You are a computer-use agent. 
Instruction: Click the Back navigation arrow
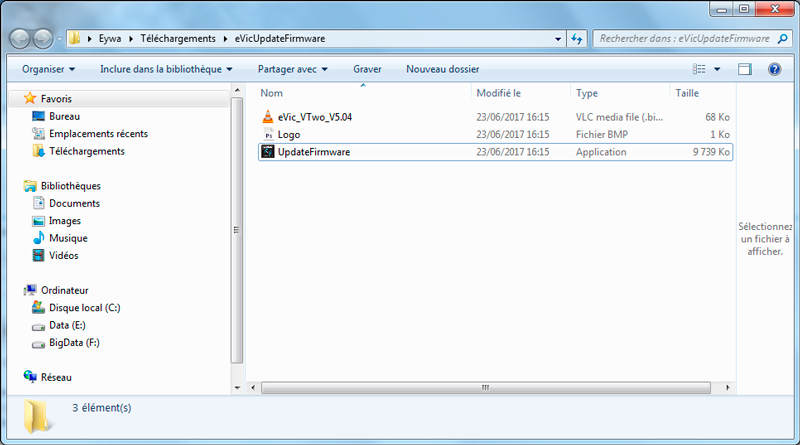(x=20, y=39)
